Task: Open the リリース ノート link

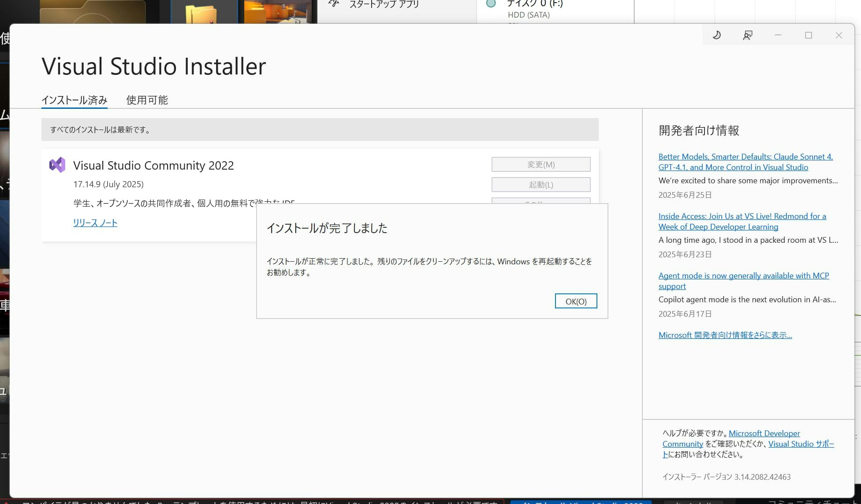Action: point(95,223)
